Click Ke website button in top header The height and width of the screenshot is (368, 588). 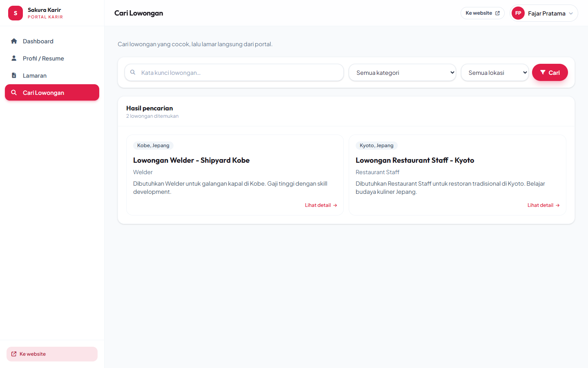point(483,13)
